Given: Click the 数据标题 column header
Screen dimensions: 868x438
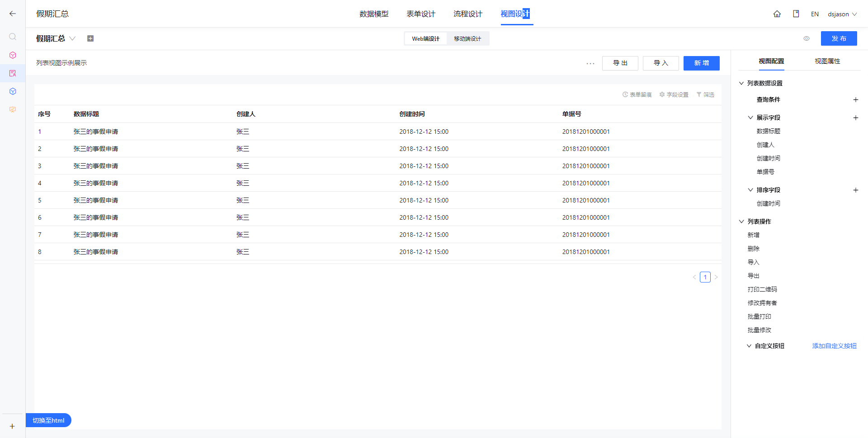Looking at the screenshot, I should (x=86, y=114).
